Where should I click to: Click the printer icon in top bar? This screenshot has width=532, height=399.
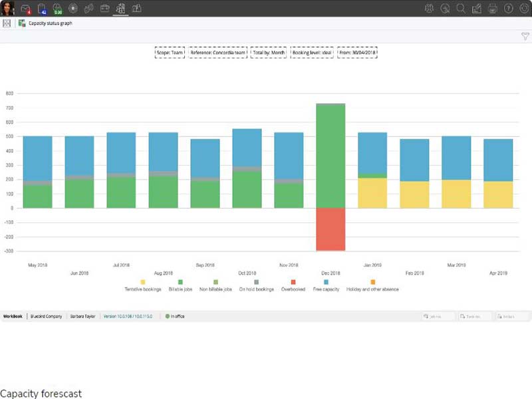[x=493, y=9]
